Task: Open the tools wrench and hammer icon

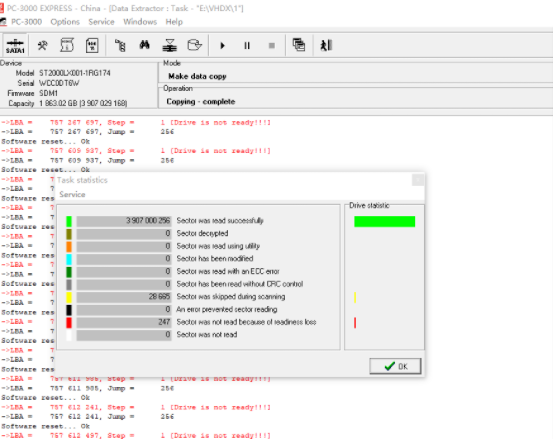Action: (x=43, y=46)
